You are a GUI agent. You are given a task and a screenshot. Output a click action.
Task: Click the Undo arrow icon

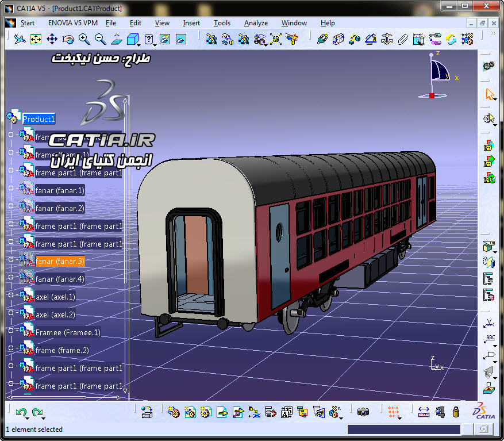pyautogui.click(x=21, y=412)
